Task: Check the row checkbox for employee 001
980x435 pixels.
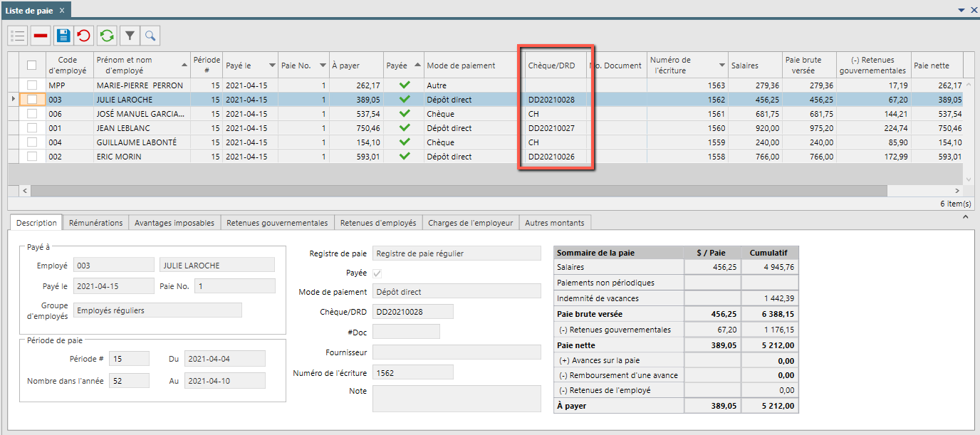Action: pyautogui.click(x=31, y=128)
